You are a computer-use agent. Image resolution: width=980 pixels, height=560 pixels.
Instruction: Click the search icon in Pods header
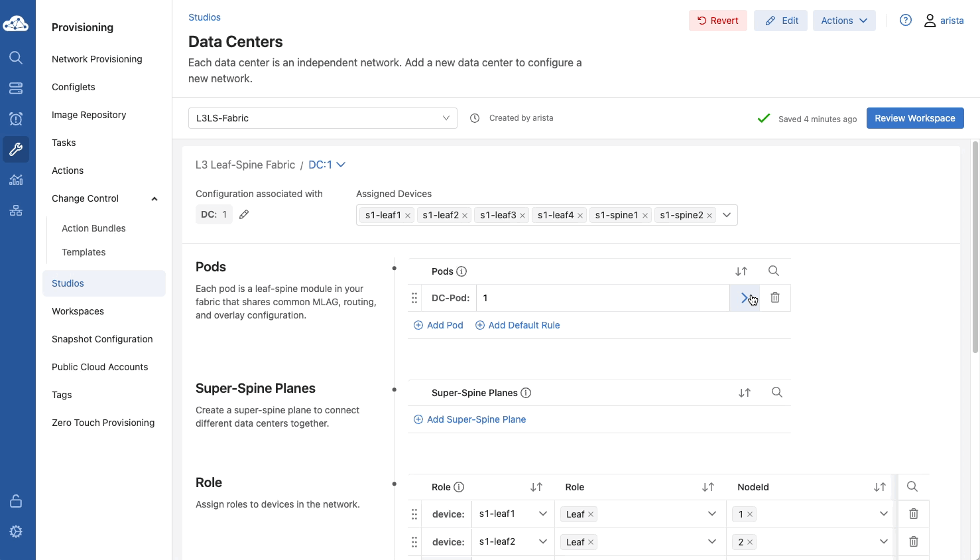(773, 271)
